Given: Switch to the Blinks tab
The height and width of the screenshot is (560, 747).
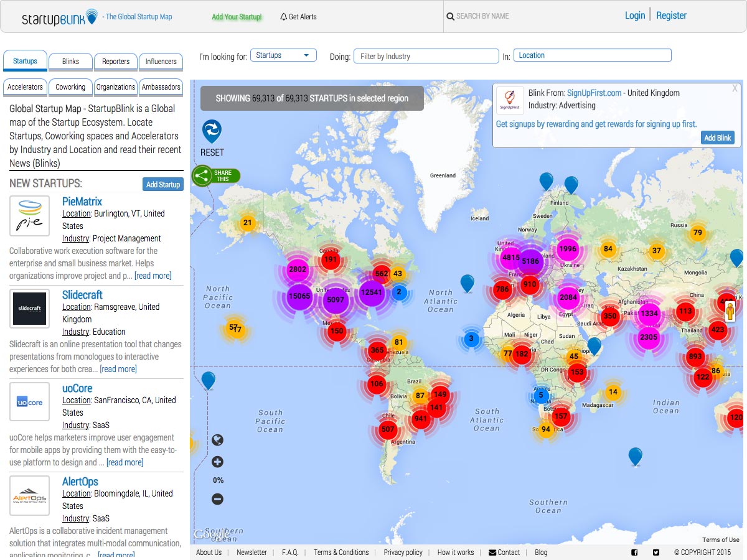Looking at the screenshot, I should point(70,62).
